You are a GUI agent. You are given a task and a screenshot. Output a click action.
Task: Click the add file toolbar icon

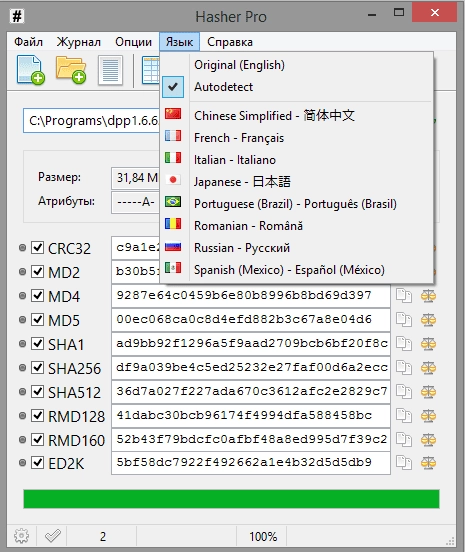point(30,70)
